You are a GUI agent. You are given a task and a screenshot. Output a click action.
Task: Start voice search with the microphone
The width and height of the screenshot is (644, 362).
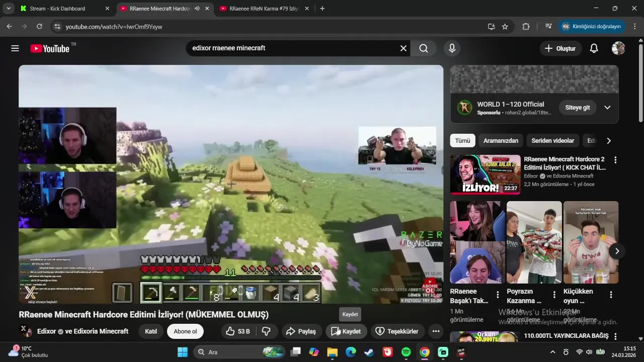(452, 48)
